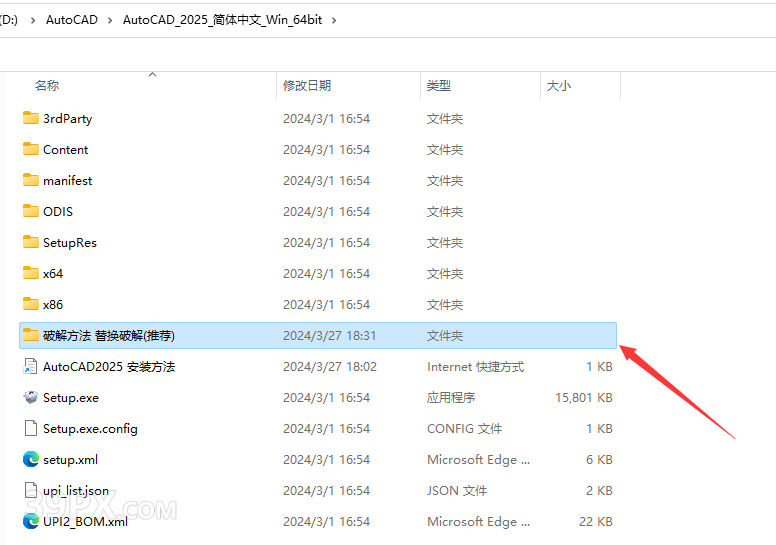Image resolution: width=776 pixels, height=545 pixels.
Task: Click the UPI2_BOM.xml Edge icon
Action: click(31, 521)
